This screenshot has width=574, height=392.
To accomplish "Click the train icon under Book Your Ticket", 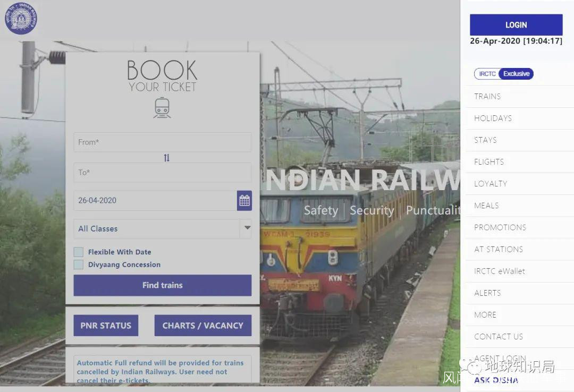I will pos(162,108).
